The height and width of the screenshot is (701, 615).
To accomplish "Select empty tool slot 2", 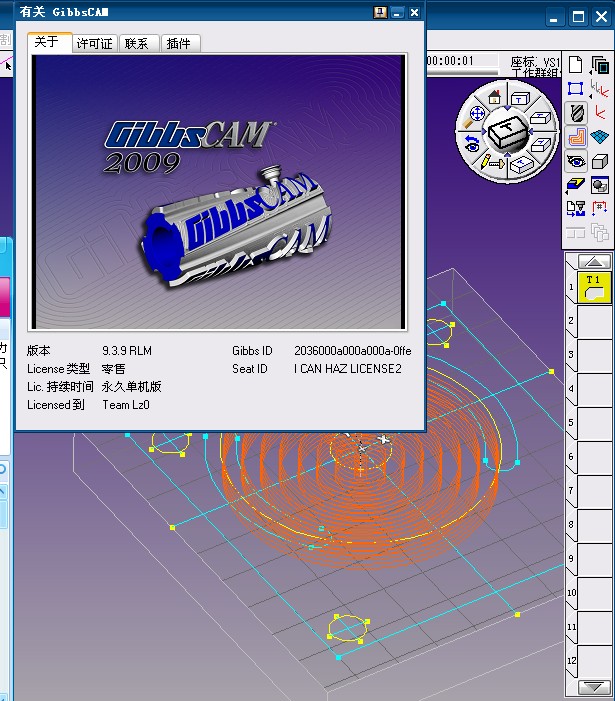I will [x=594, y=321].
